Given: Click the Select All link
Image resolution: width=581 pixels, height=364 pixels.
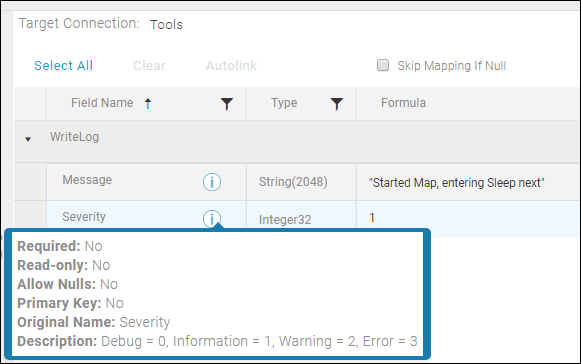Looking at the screenshot, I should click(63, 66).
